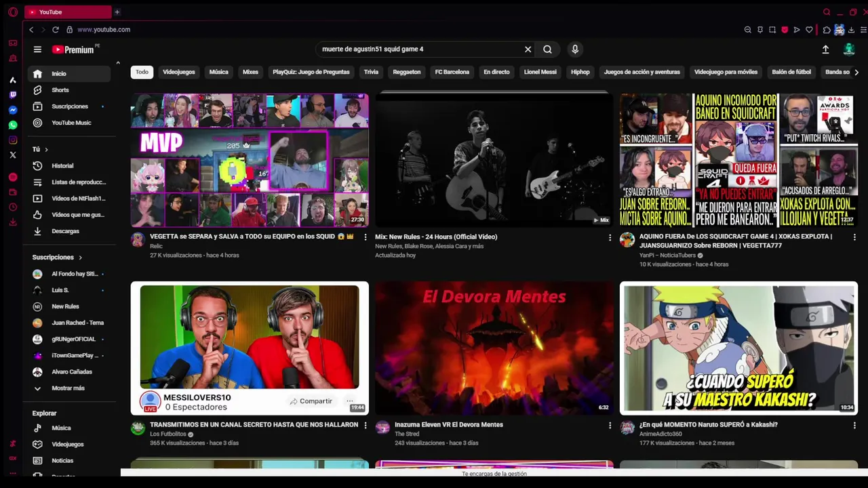Open Messenger in the Opera sidebar
The height and width of the screenshot is (488, 868).
coord(13,110)
